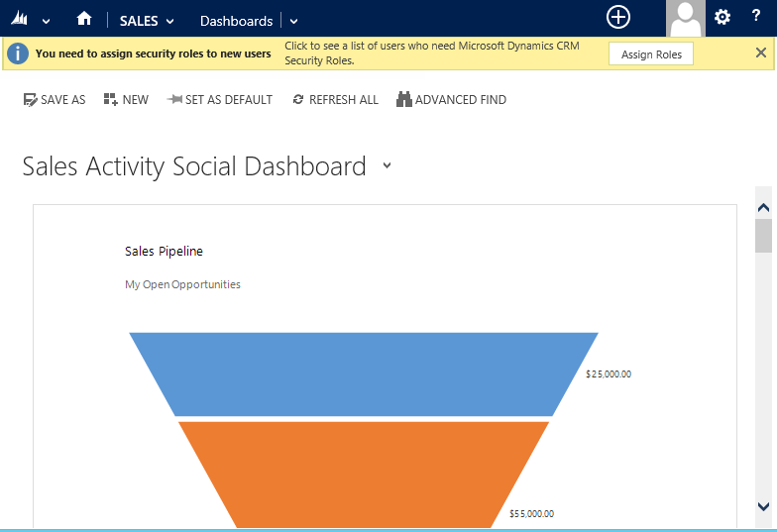The width and height of the screenshot is (777, 532).
Task: Open the user profile avatar
Action: pos(685,19)
